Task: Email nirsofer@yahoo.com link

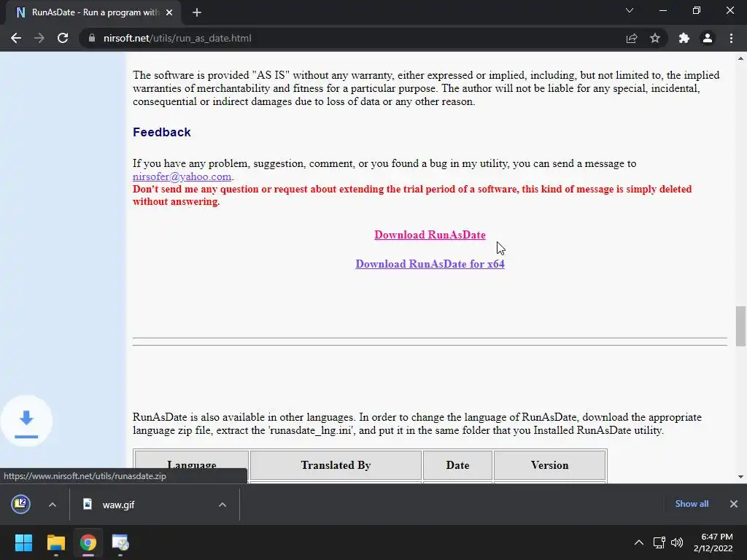Action: point(182,176)
